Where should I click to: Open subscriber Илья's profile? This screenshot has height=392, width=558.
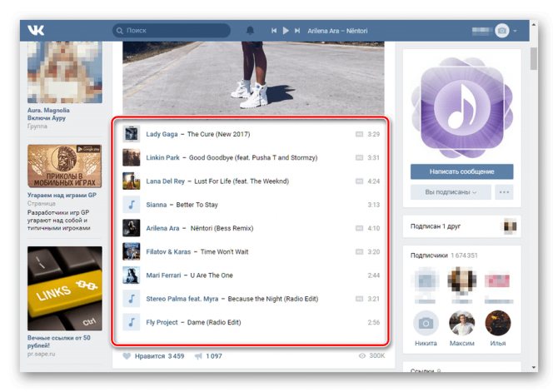point(498,328)
